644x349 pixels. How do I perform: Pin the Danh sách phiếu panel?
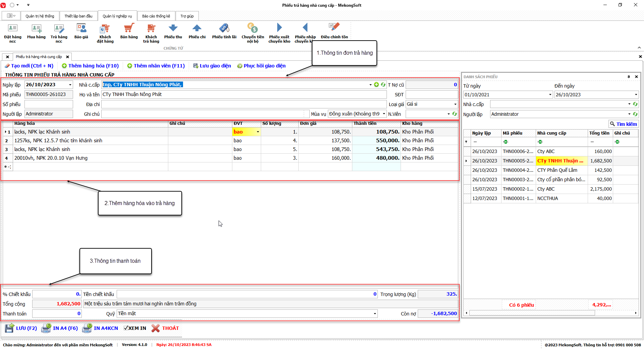pos(629,77)
